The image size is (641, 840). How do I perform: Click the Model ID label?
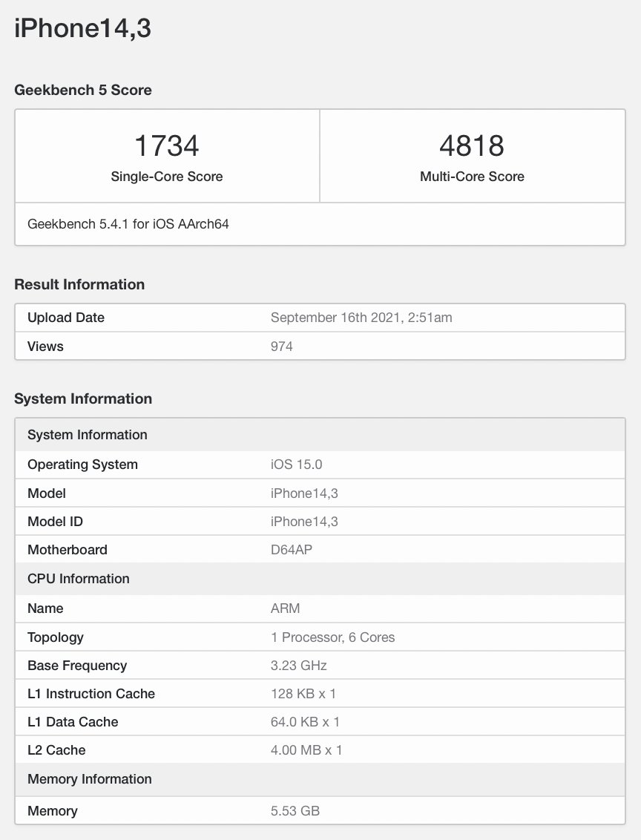(x=55, y=521)
